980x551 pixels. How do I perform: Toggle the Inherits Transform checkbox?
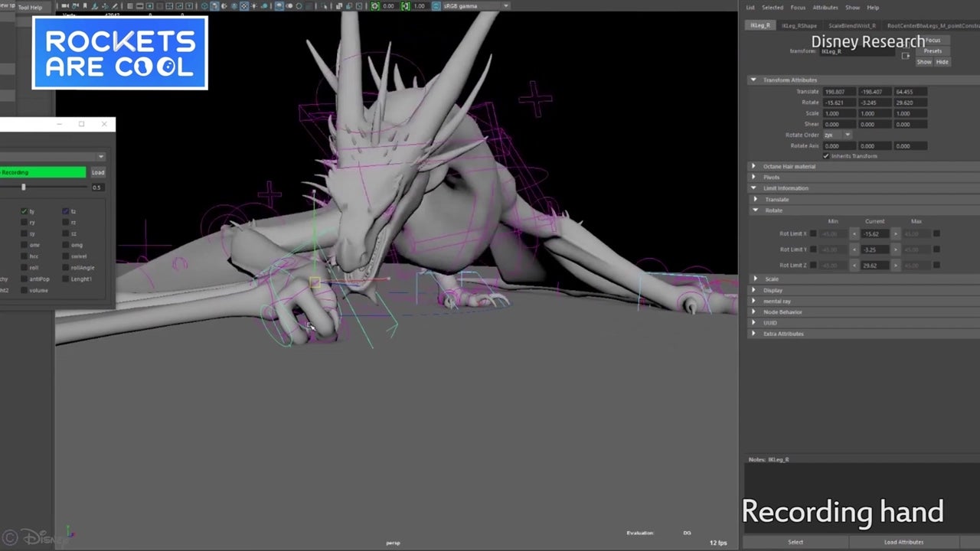tap(826, 156)
